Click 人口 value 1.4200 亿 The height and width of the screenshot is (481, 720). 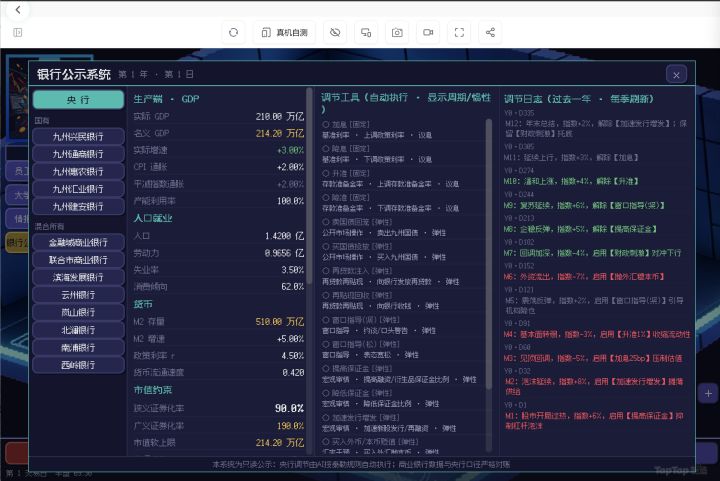pyautogui.click(x=284, y=236)
